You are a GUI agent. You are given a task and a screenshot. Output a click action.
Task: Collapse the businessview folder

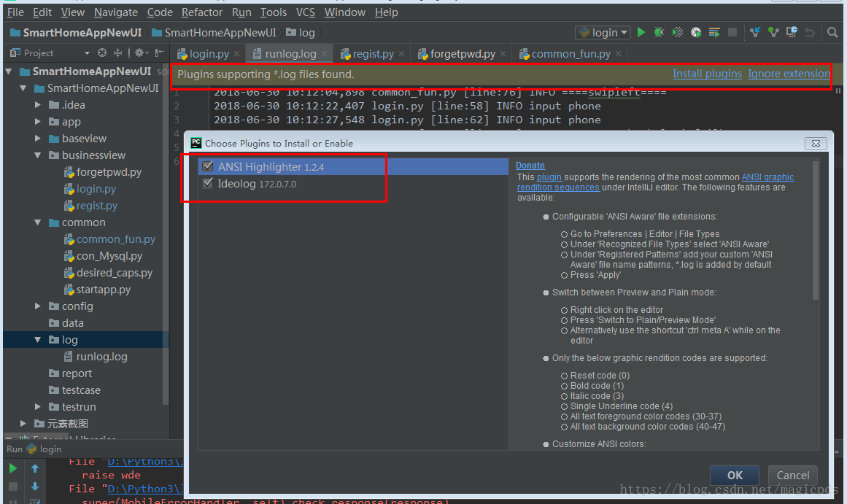[38, 155]
